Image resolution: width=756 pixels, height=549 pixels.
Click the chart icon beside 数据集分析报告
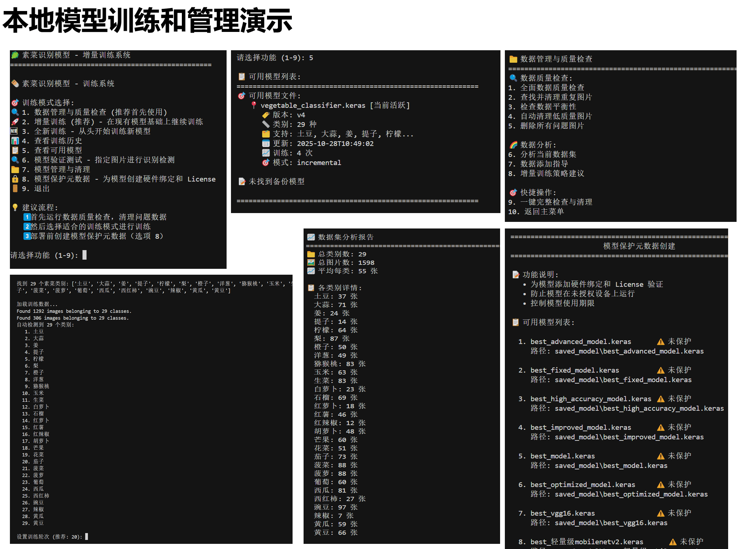311,237
